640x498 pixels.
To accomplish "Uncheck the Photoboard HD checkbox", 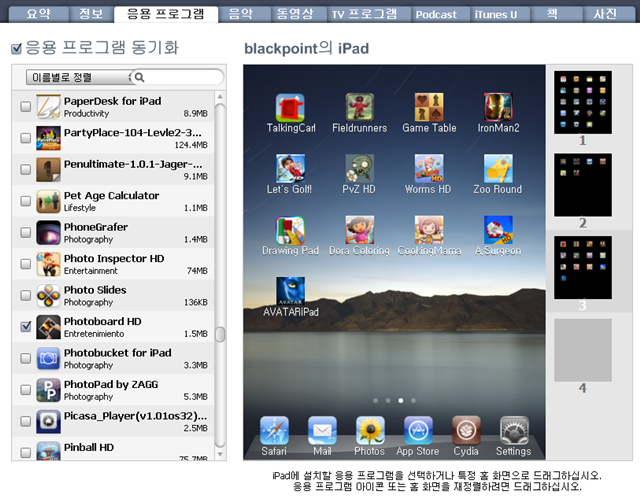I will (x=25, y=327).
